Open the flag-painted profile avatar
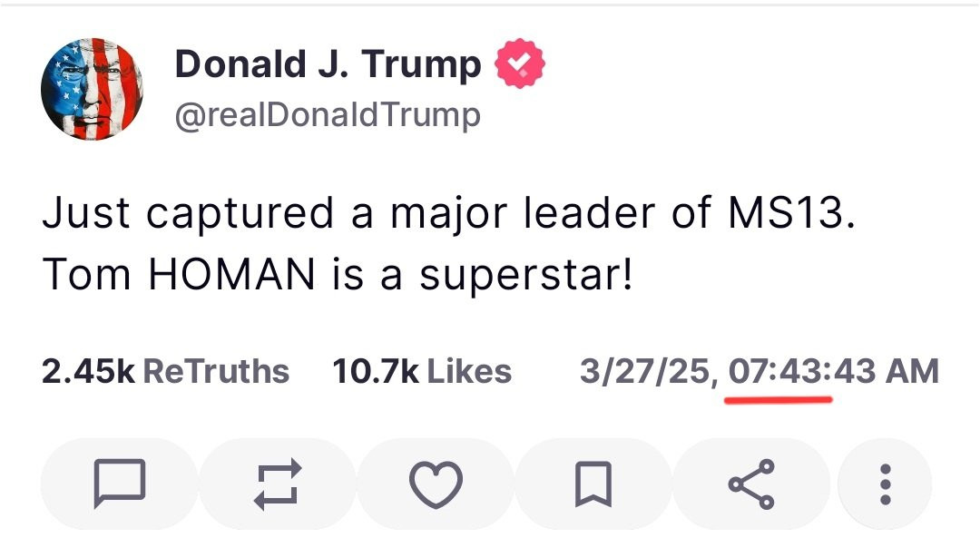Screen dimensions: 980x557 click(x=93, y=89)
